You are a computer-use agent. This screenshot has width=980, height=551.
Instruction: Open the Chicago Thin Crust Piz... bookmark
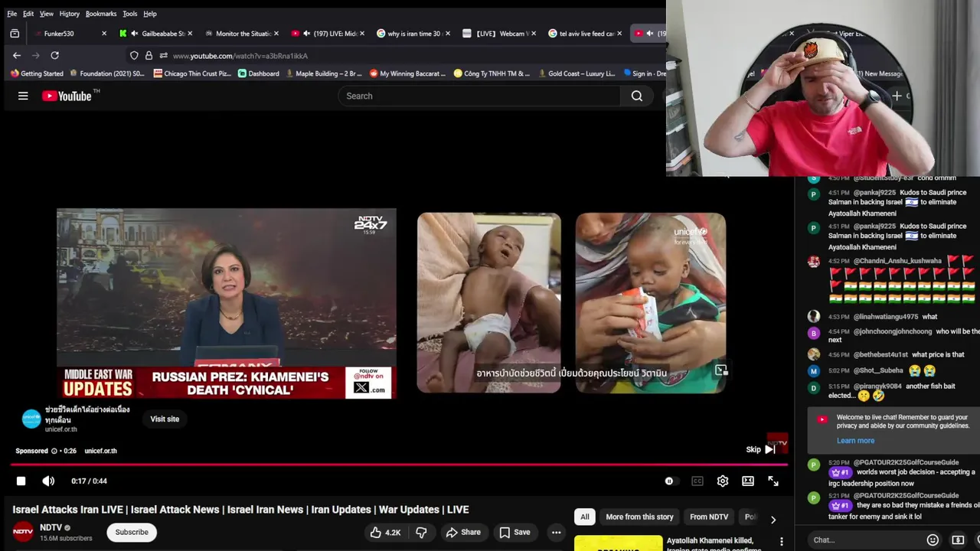(x=191, y=73)
